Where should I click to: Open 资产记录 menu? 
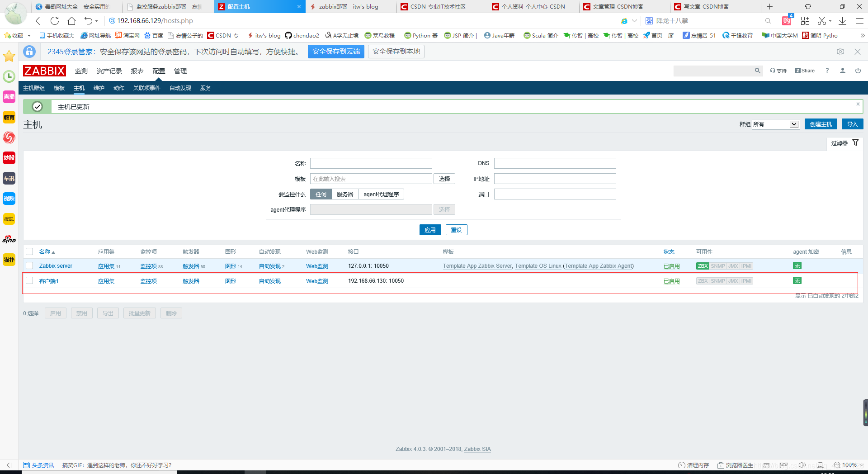point(109,71)
